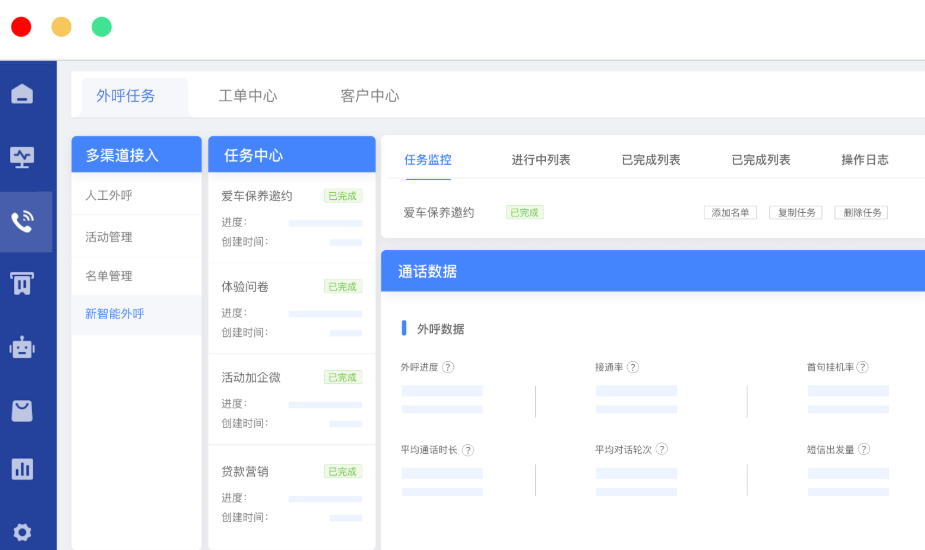Open 新智能外呼 menu item
Screen dimensions: 925x550
click(x=136, y=314)
